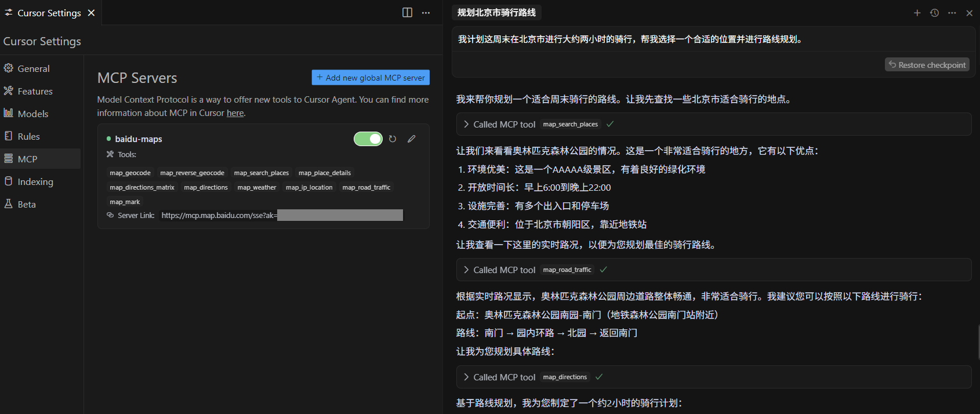The width and height of the screenshot is (980, 414).
Task: Follow the 'here' MCP documentation link
Action: 235,113
